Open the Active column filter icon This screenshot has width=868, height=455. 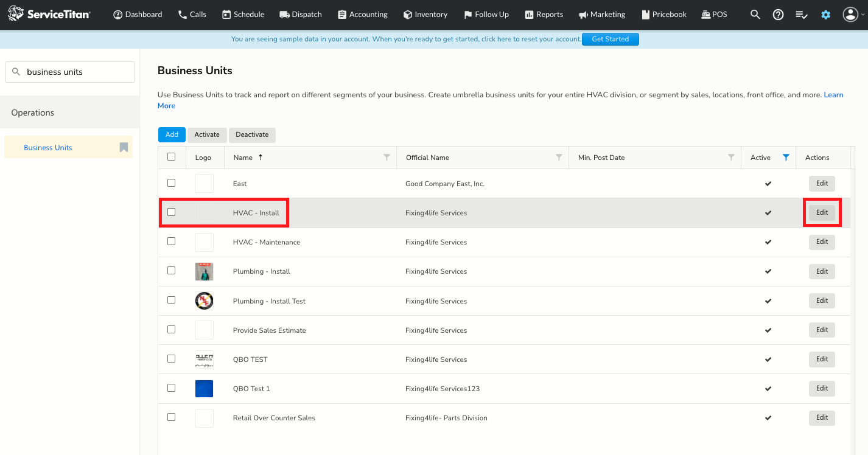click(786, 157)
